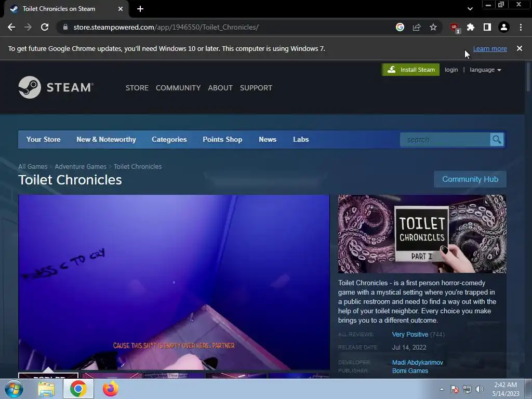Bookmark this page with the star icon
This screenshot has width=532, height=399.
(433, 27)
